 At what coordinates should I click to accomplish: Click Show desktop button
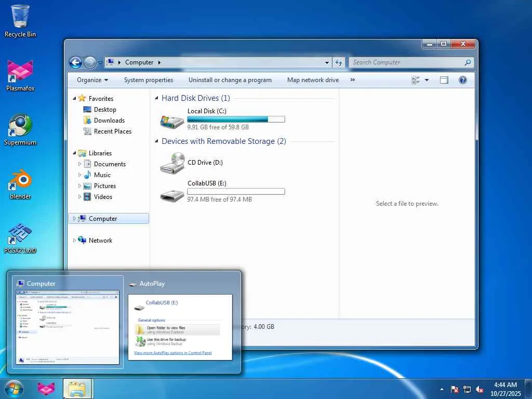pos(528,389)
